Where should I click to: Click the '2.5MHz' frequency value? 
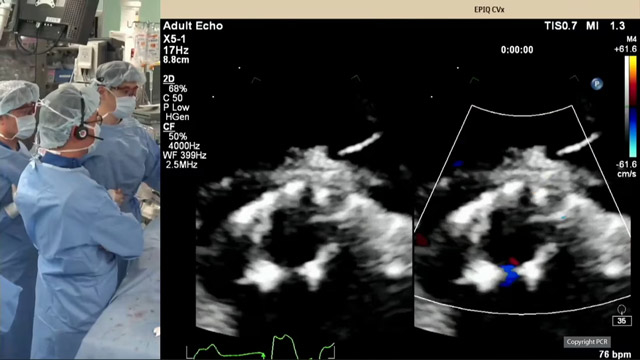pos(181,165)
